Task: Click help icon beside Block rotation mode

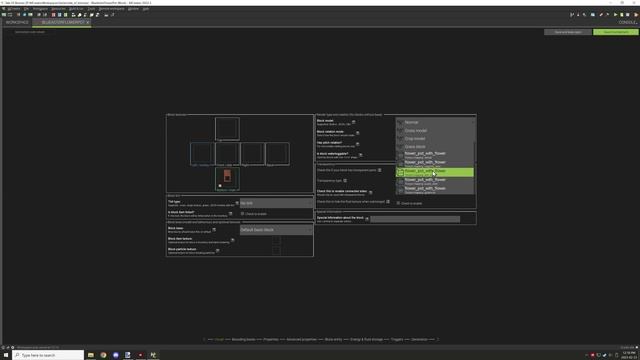Action: coord(358,133)
